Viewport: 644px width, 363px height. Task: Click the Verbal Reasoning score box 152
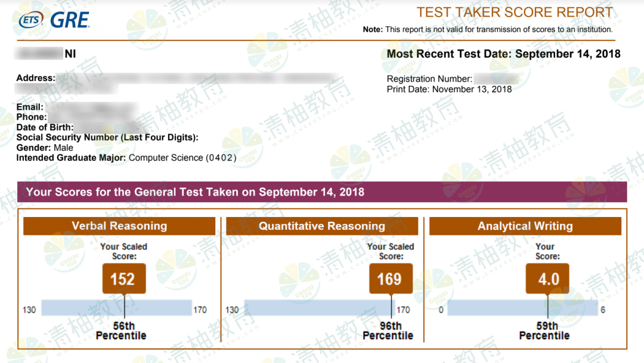[x=124, y=279]
